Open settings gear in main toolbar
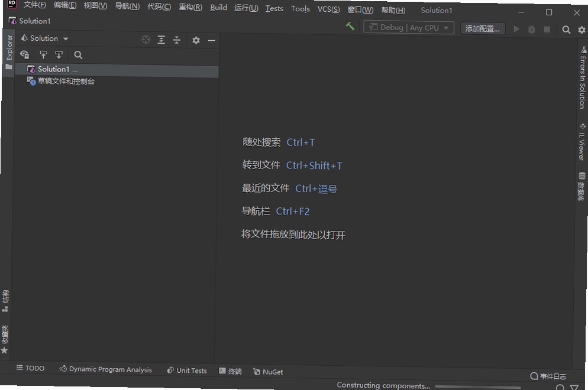The height and width of the screenshot is (390, 588). 581,30
